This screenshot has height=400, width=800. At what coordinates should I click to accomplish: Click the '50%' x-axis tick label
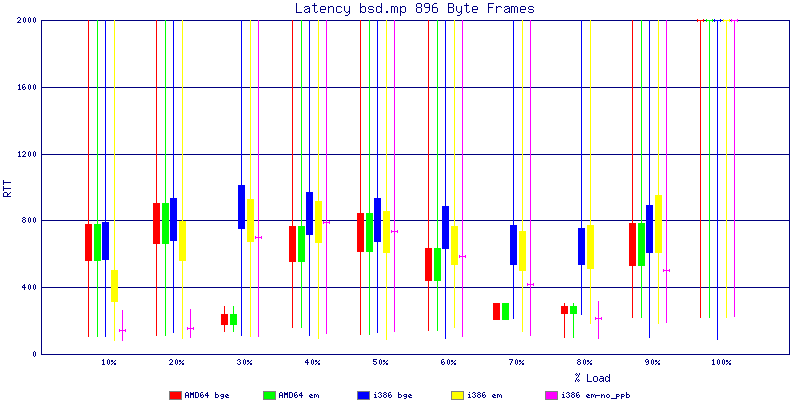(x=381, y=362)
